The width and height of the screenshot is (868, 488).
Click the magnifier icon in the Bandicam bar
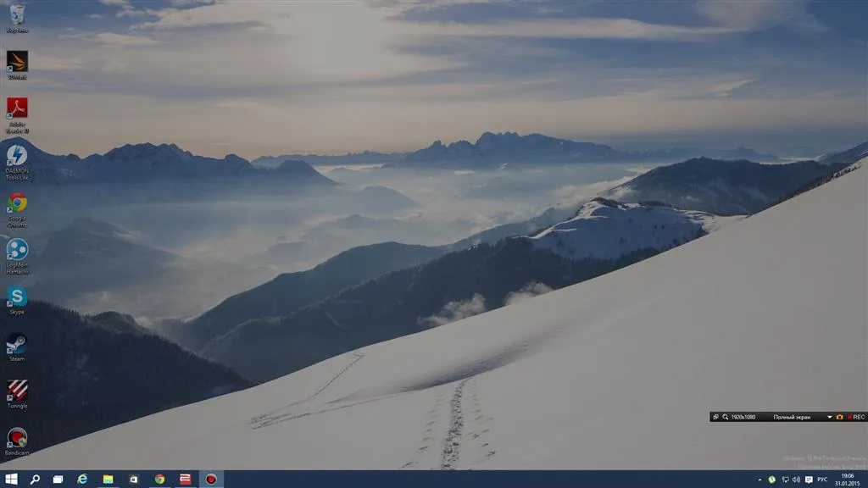coord(725,417)
